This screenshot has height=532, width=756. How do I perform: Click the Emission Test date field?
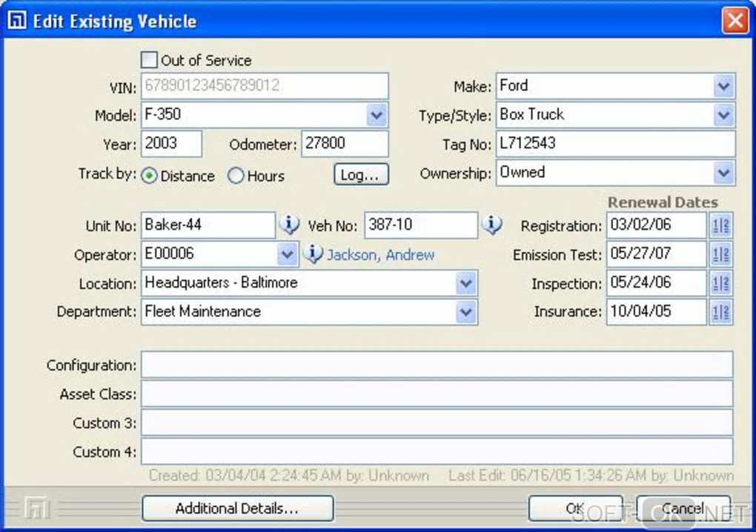click(x=657, y=254)
